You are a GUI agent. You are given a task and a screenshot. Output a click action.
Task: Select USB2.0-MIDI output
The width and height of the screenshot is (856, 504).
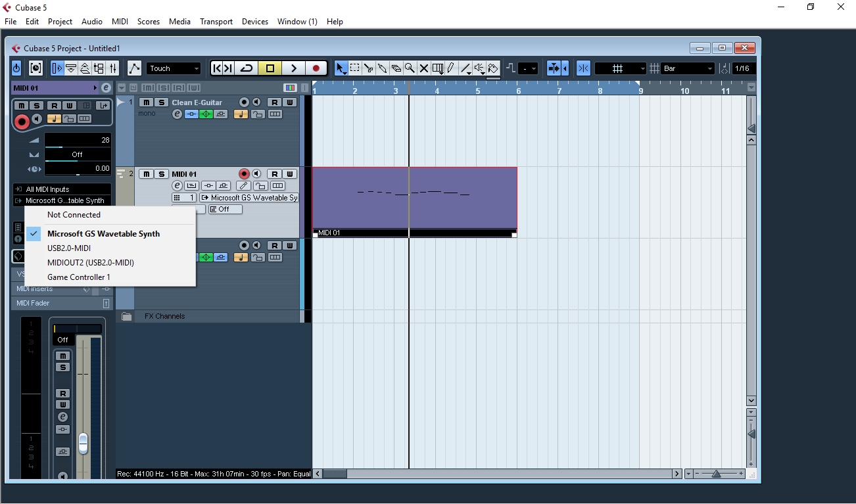pyautogui.click(x=110, y=248)
